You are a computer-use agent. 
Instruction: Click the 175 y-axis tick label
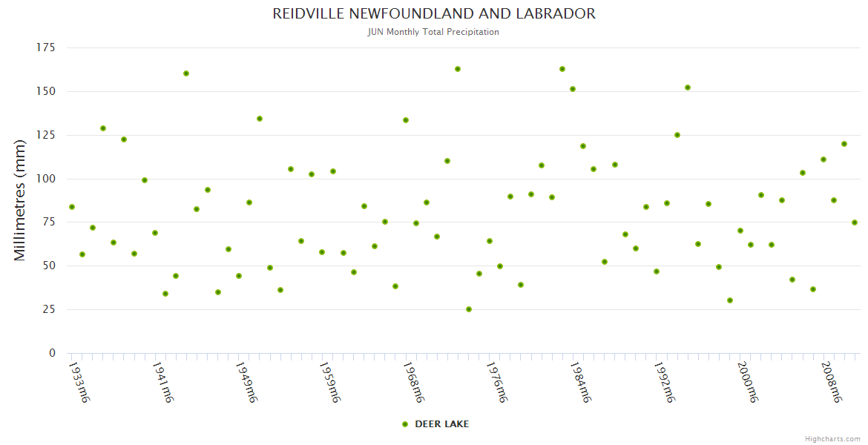pyautogui.click(x=46, y=48)
